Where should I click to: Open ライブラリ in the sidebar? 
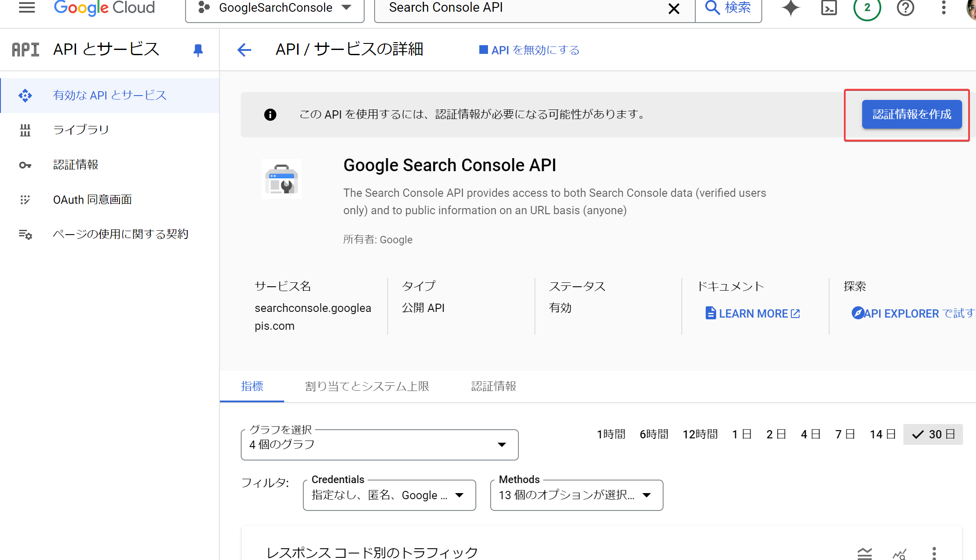tap(110, 130)
